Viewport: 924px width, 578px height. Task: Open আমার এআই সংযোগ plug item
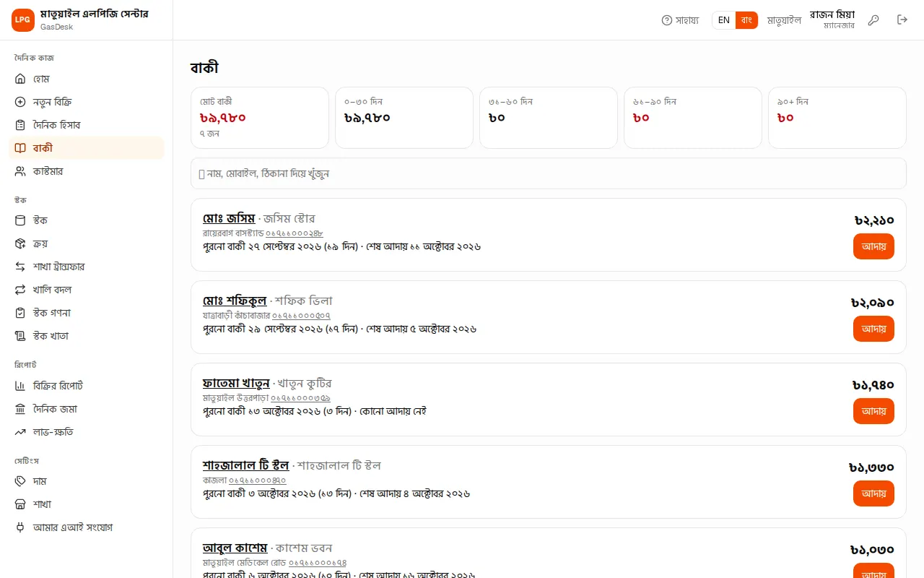click(x=87, y=527)
